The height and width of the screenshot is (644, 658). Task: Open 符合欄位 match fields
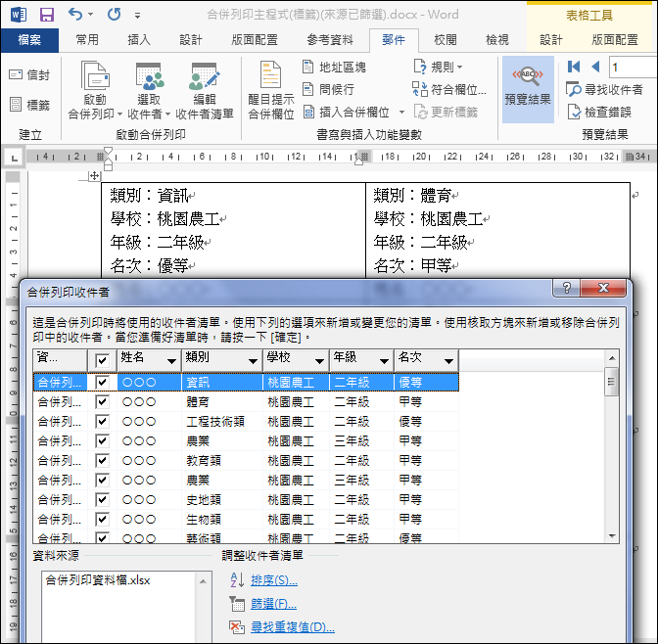tap(449, 89)
